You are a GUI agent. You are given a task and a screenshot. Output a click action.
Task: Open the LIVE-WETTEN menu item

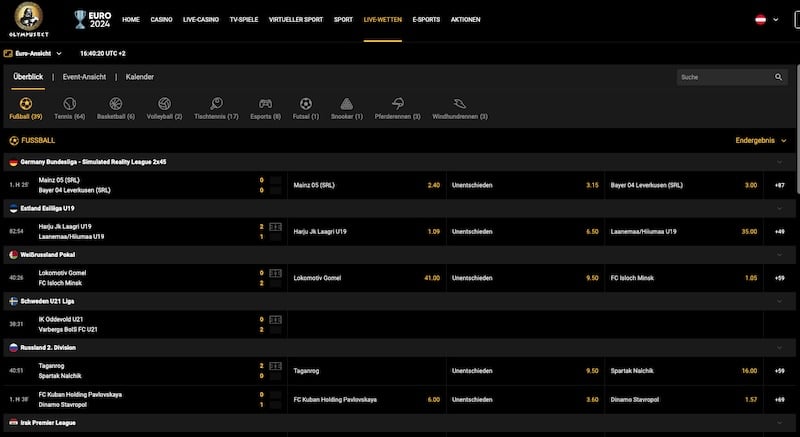click(383, 19)
